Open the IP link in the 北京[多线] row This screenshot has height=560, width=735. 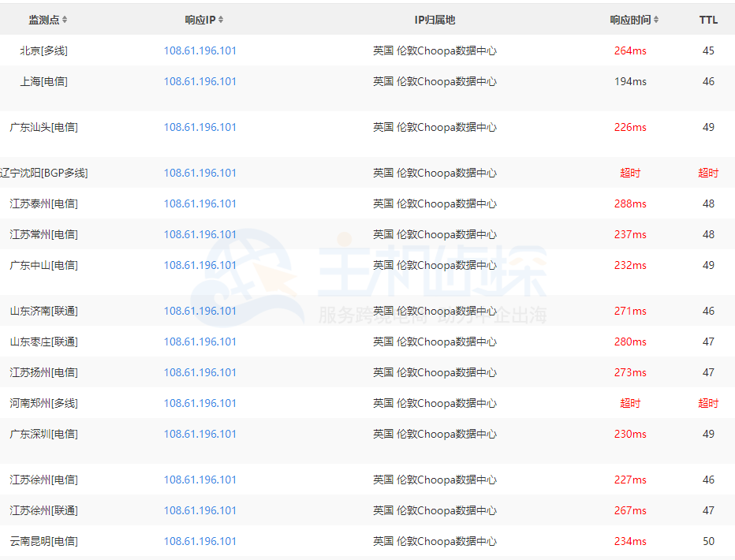click(x=200, y=50)
